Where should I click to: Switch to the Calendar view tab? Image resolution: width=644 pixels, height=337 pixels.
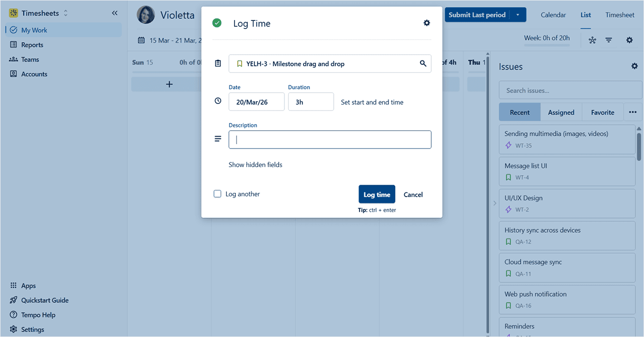click(x=553, y=15)
